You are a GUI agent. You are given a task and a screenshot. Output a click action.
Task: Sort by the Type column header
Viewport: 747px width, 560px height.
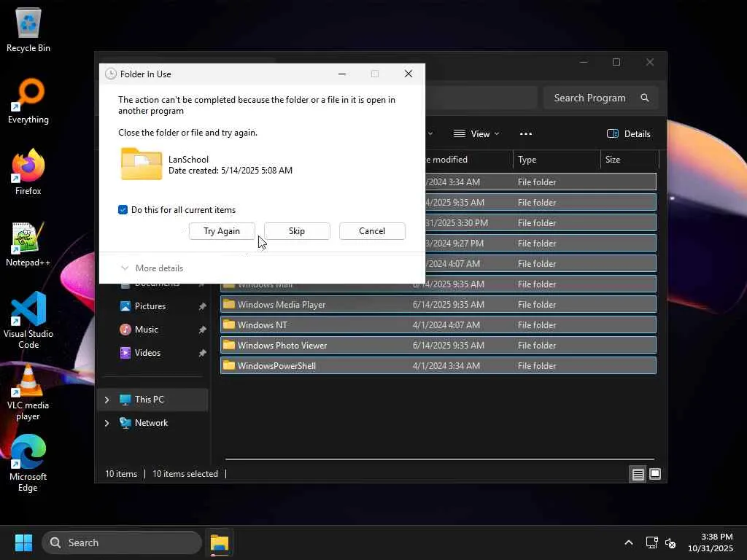(557, 160)
